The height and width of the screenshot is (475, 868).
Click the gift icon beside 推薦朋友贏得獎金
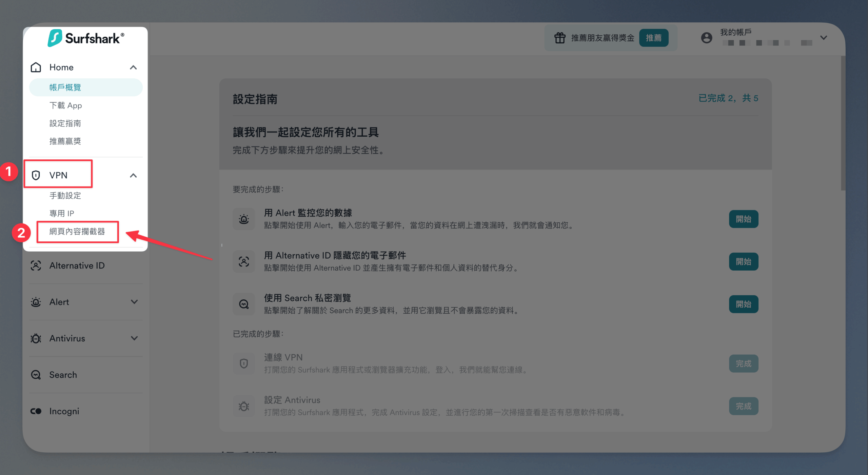559,38
